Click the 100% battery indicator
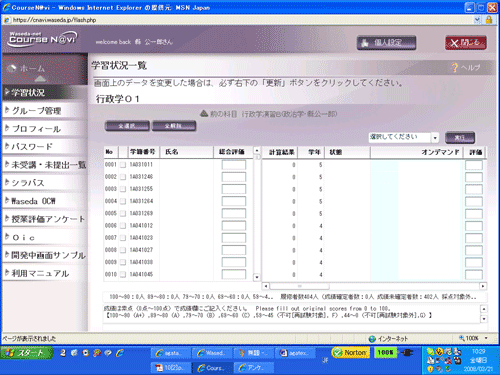This screenshot has height=375, width=500. 385,353
